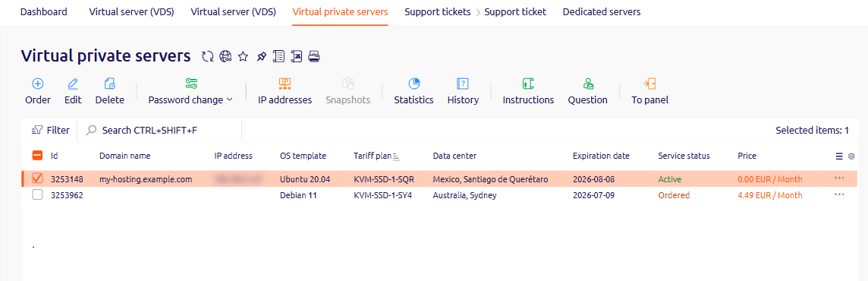868x281 pixels.
Task: Select the Virtual private servers tab
Action: [x=340, y=11]
